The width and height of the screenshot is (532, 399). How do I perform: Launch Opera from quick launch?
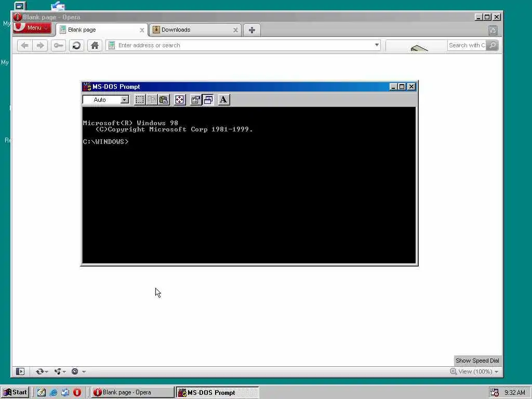tap(77, 392)
